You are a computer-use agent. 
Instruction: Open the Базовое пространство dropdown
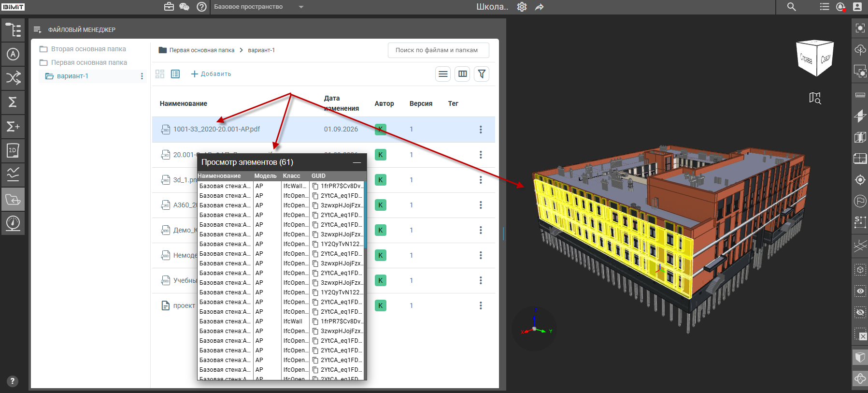point(259,7)
